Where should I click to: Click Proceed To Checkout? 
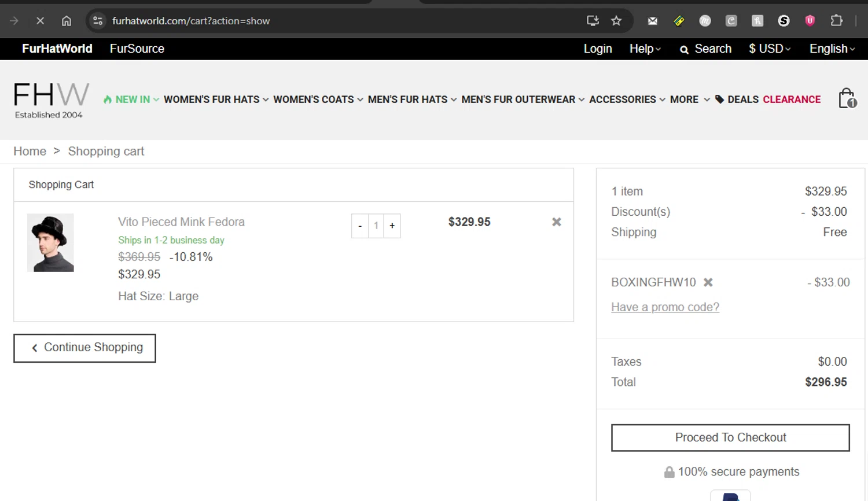(730, 437)
